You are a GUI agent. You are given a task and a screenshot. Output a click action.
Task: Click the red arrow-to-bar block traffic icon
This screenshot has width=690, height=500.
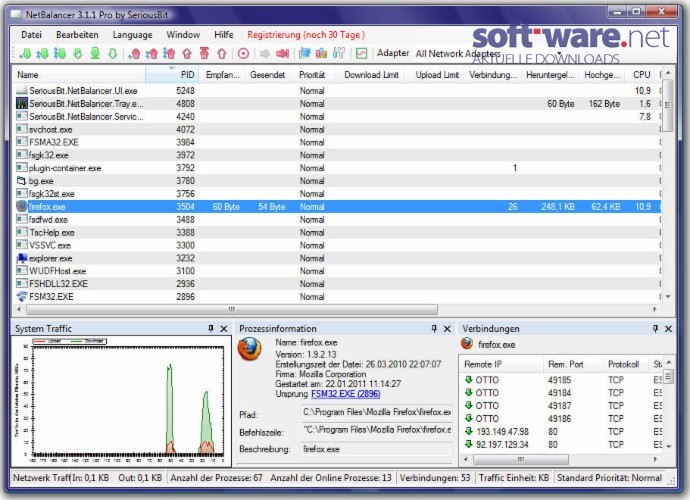point(283,54)
